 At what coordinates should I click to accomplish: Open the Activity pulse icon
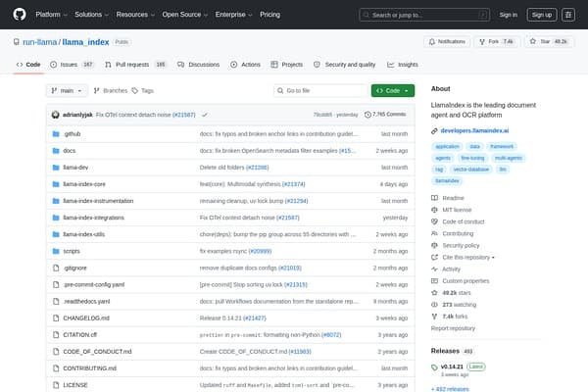click(x=434, y=269)
